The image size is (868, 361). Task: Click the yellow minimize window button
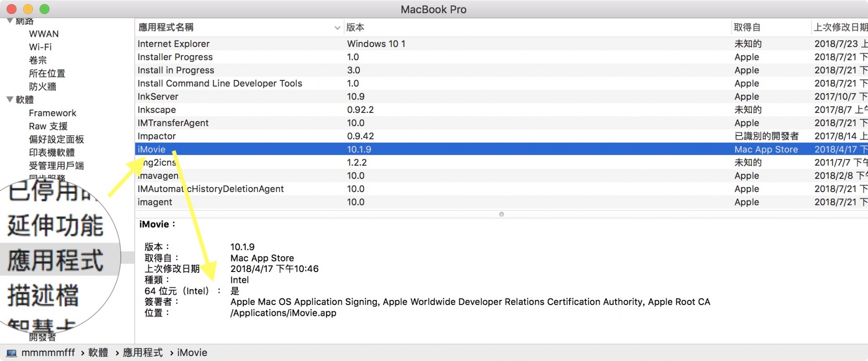[x=28, y=9]
